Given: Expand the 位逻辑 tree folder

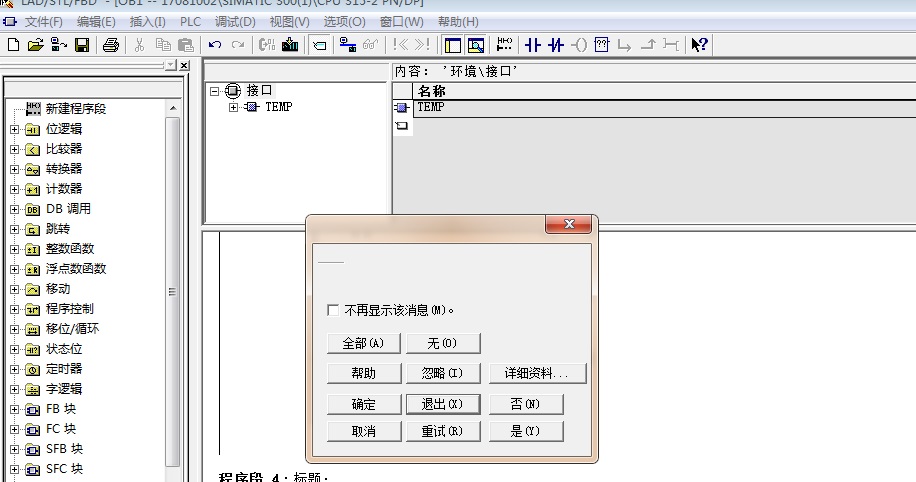Looking at the screenshot, I should 14,129.
